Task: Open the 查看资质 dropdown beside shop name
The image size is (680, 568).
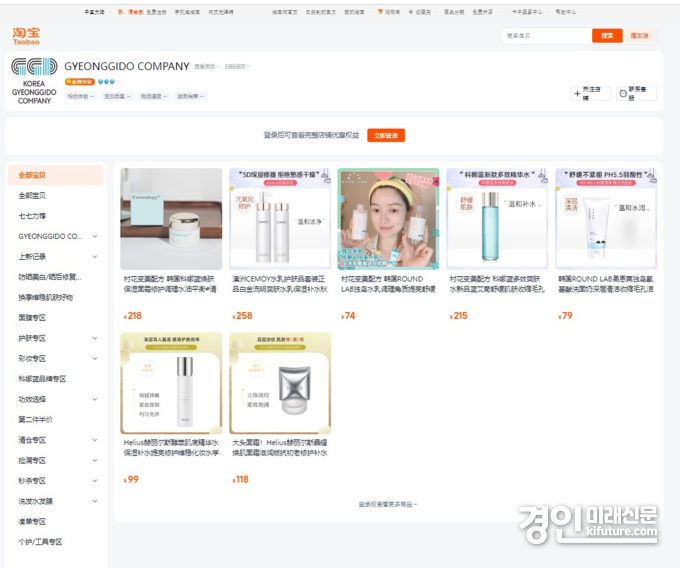Action: (x=207, y=66)
